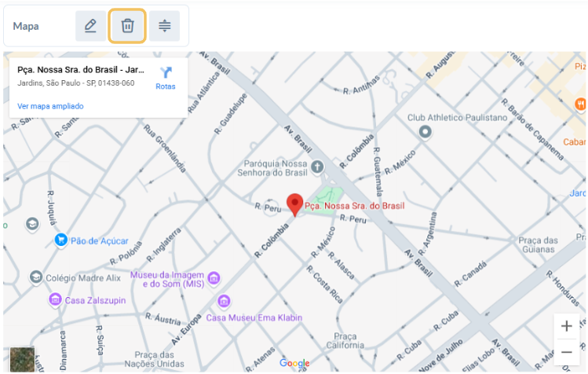588x374 pixels.
Task: Click the Google logo on the map
Action: [294, 363]
